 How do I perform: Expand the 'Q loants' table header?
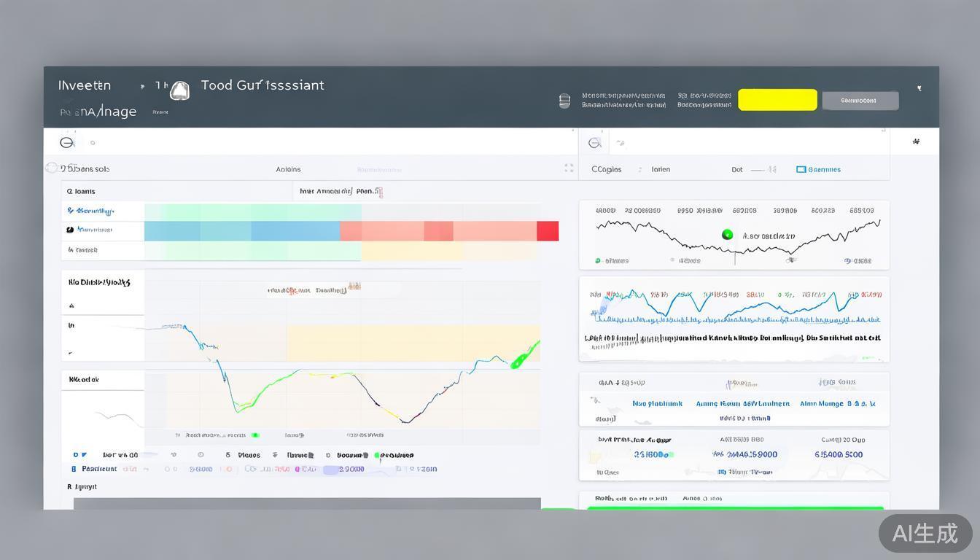pos(81,192)
